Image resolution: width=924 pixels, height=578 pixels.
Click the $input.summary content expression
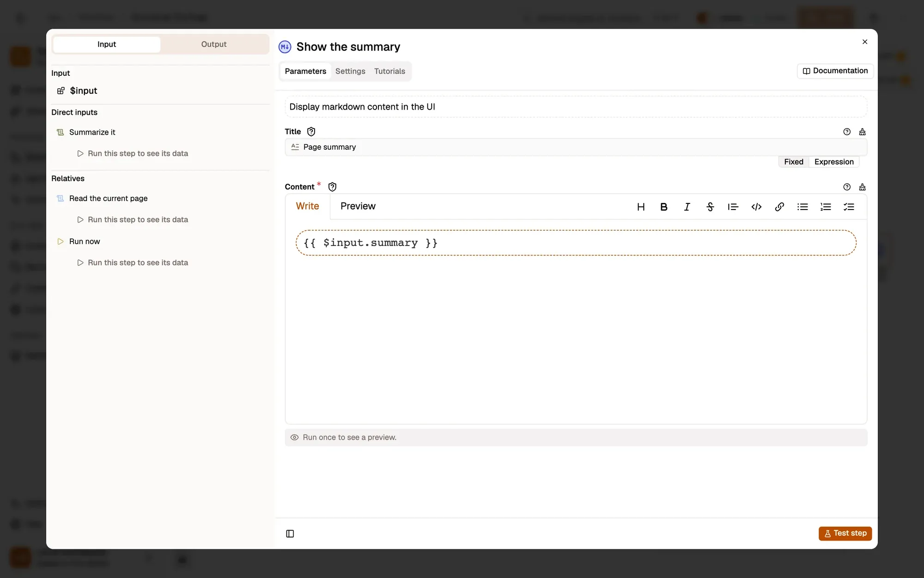pos(576,243)
